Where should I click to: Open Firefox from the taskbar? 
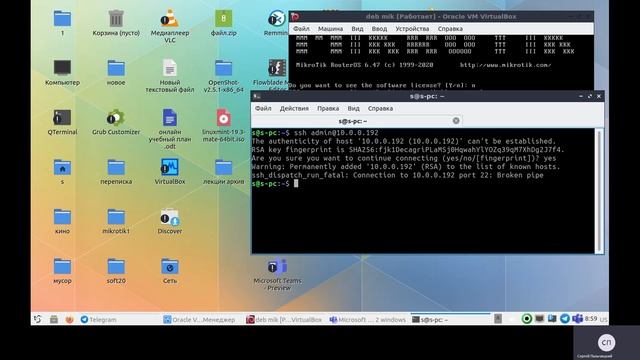(69, 320)
